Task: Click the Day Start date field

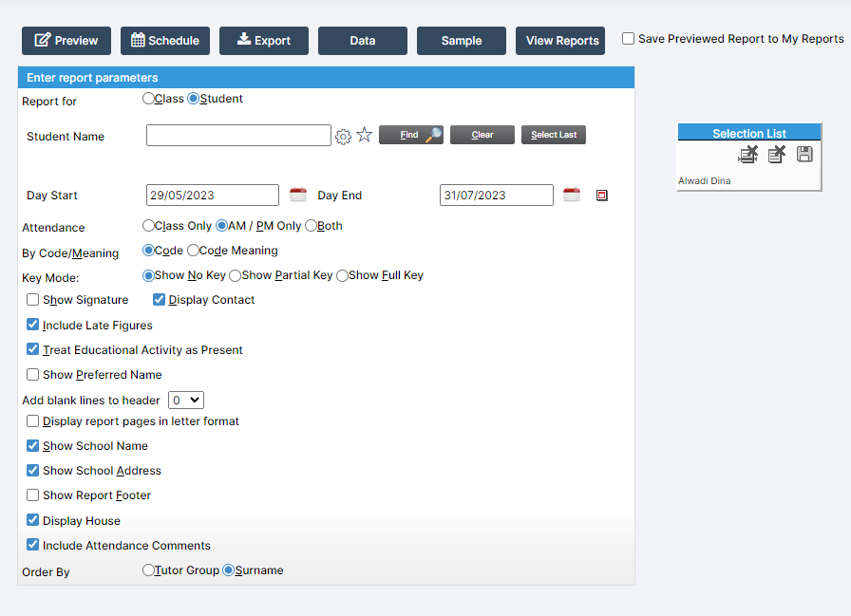Action: point(213,196)
